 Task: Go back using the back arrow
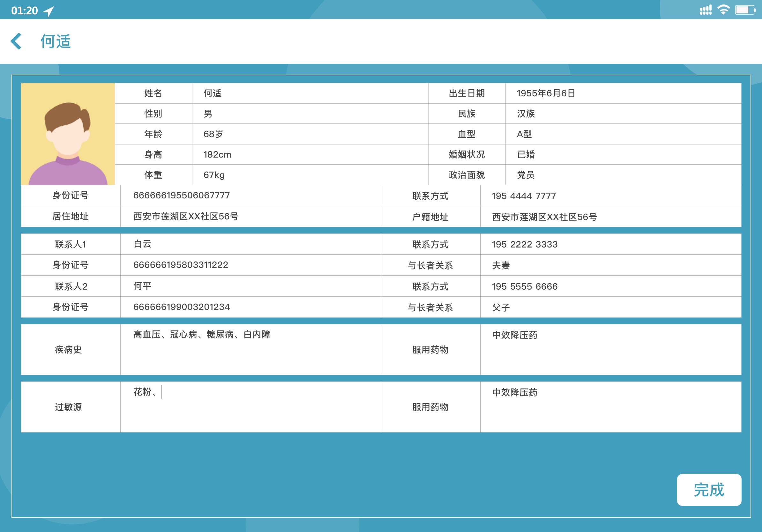(16, 41)
